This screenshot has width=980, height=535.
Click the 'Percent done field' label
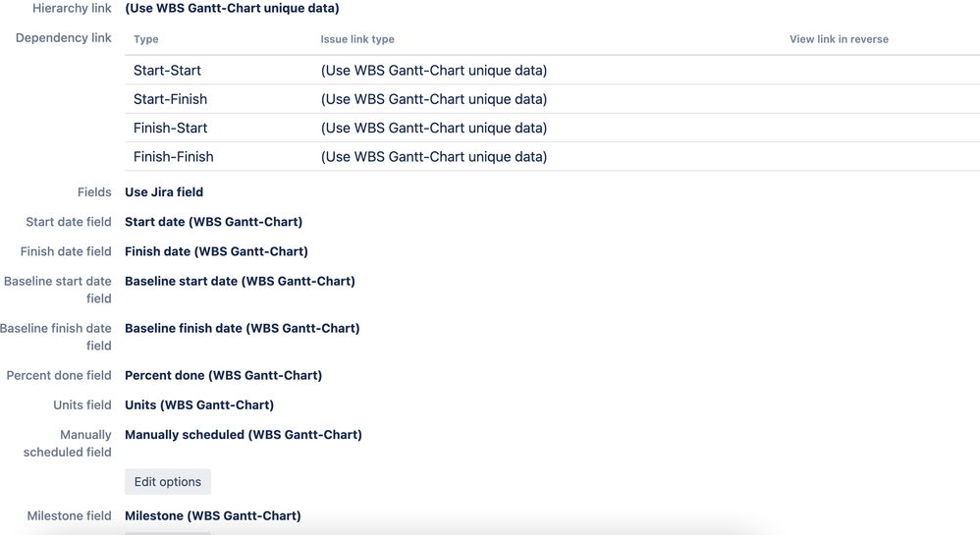click(59, 375)
